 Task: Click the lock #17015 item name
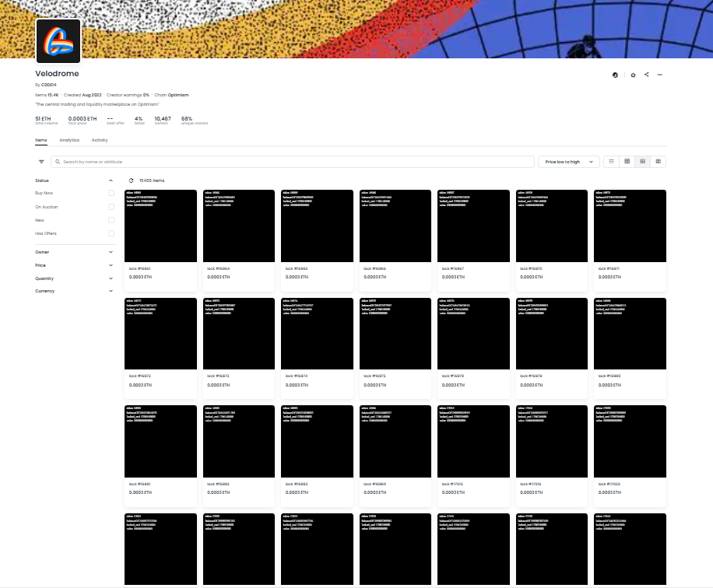pyautogui.click(x=452, y=484)
